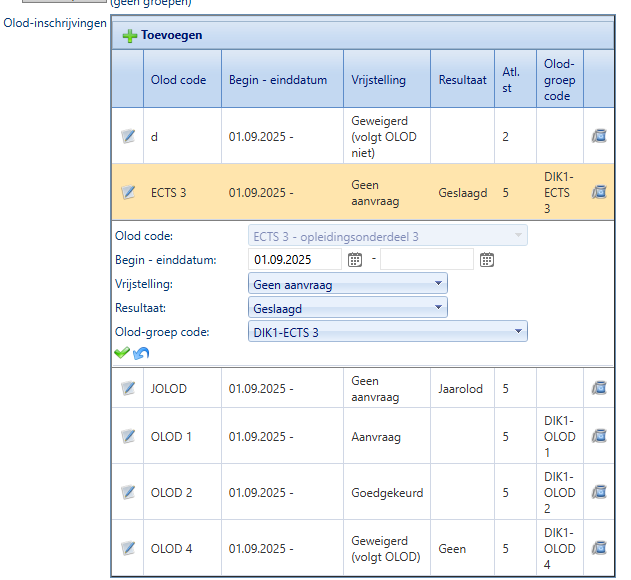Image resolution: width=631 pixels, height=580 pixels.
Task: Click the empty end date field
Action: [426, 260]
